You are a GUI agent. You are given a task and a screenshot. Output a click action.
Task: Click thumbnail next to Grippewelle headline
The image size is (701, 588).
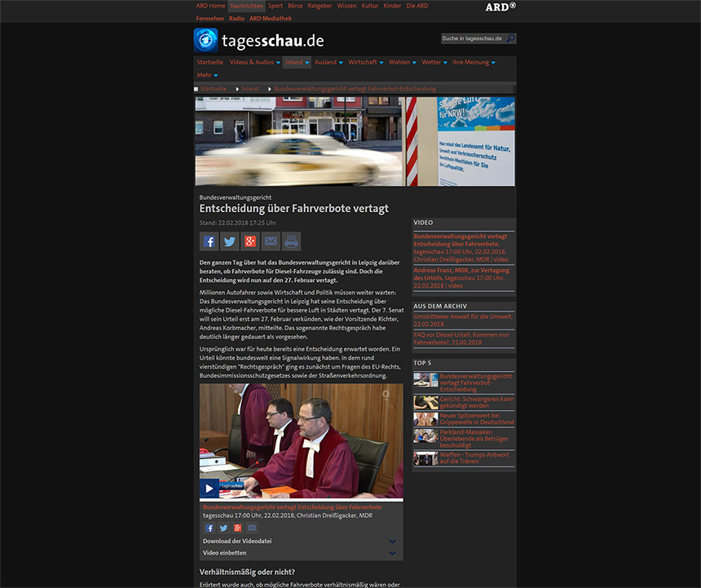425,419
